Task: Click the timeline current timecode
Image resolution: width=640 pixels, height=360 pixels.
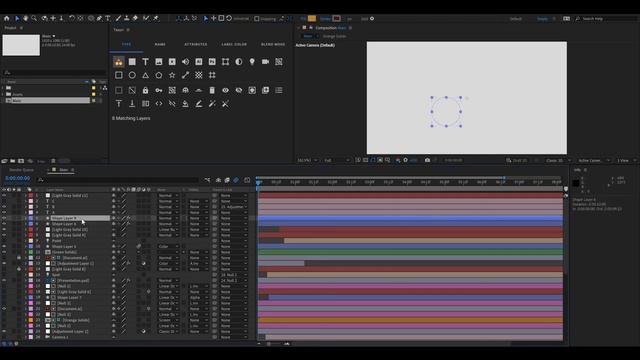Action: click(x=18, y=178)
